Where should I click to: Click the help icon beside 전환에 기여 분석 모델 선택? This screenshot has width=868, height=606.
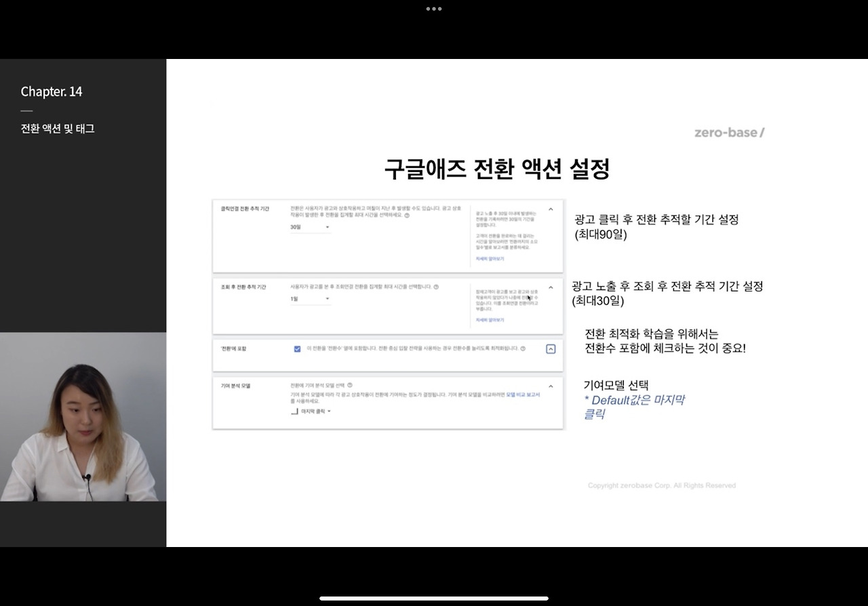point(350,385)
